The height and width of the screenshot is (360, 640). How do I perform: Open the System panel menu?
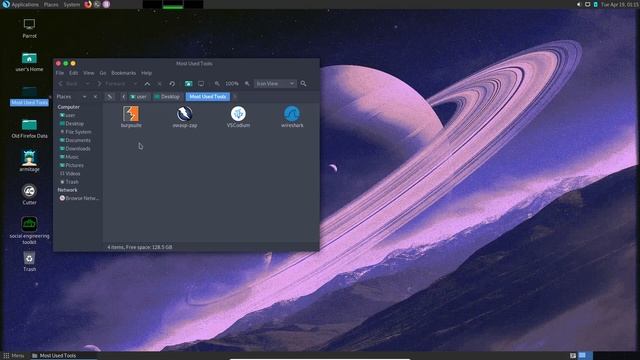pos(72,4)
